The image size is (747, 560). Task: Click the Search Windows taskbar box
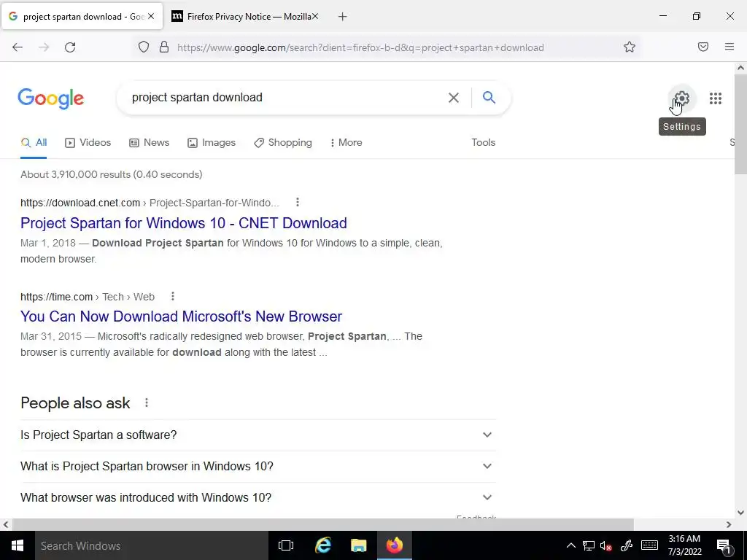pos(152,545)
